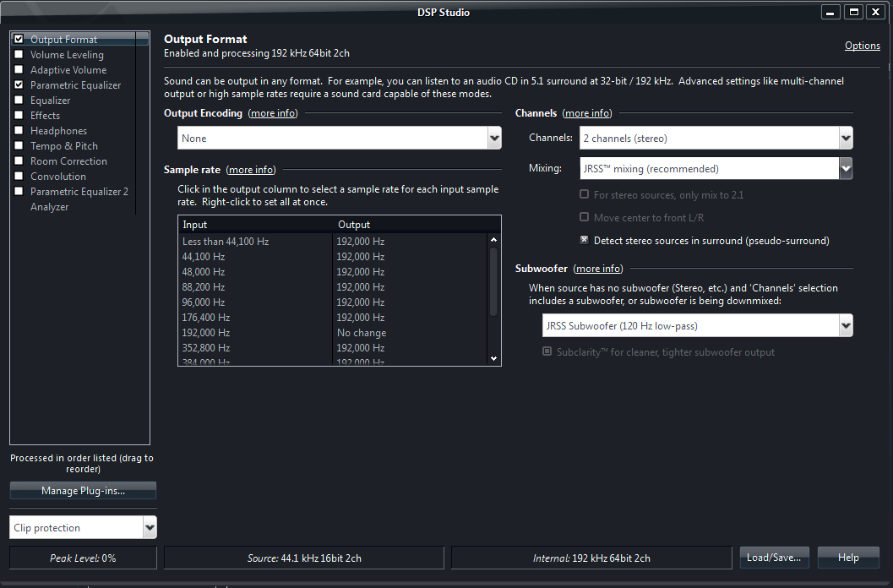Image resolution: width=893 pixels, height=588 pixels.
Task: Open Sample rate more info link
Action: [251, 170]
